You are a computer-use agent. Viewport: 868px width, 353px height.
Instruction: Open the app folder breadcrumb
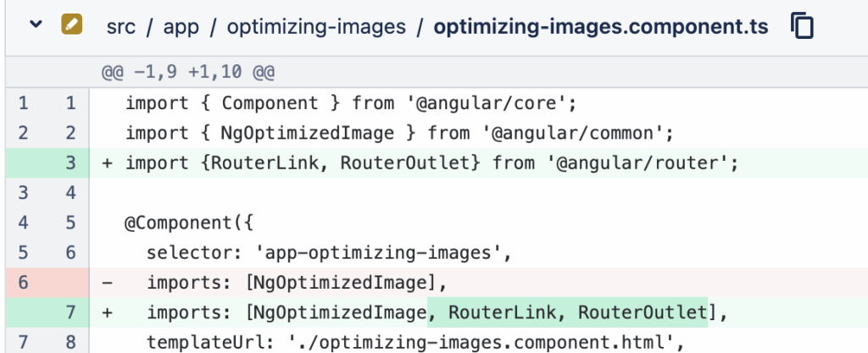tap(181, 26)
